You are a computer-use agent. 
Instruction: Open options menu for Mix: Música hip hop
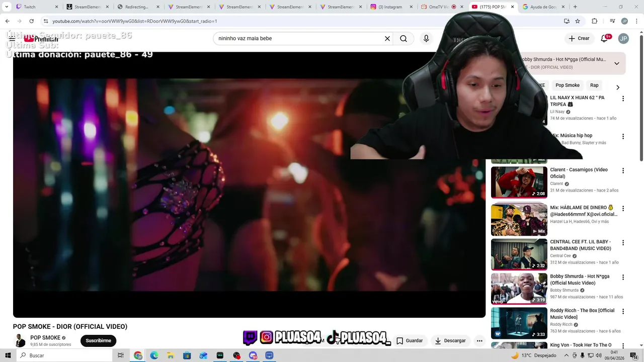click(623, 137)
